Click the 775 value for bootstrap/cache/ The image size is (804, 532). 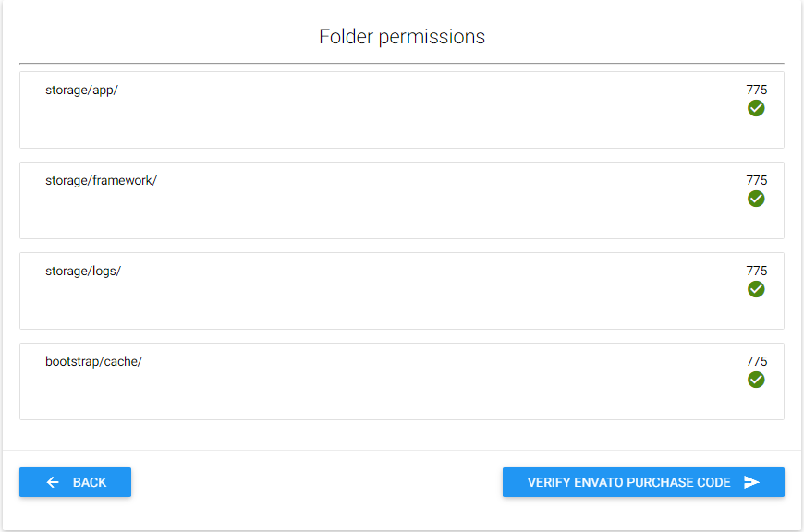coord(757,361)
